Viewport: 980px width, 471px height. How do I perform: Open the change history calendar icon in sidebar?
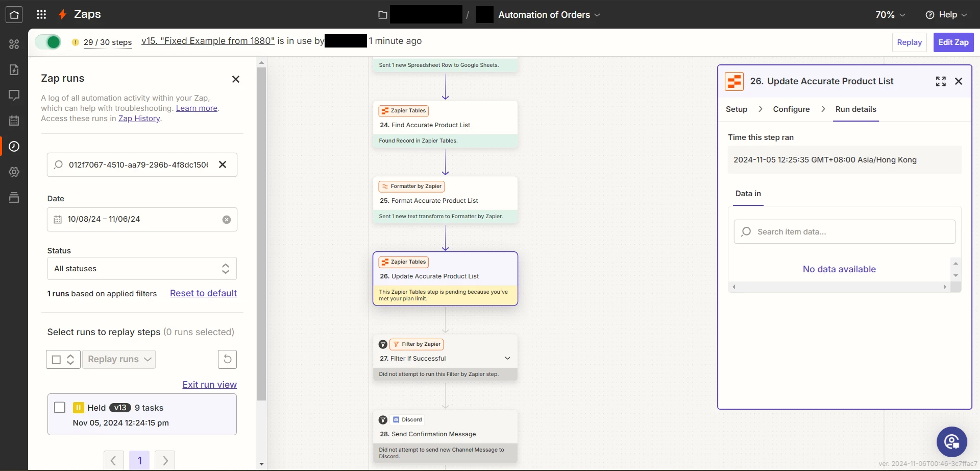[14, 121]
